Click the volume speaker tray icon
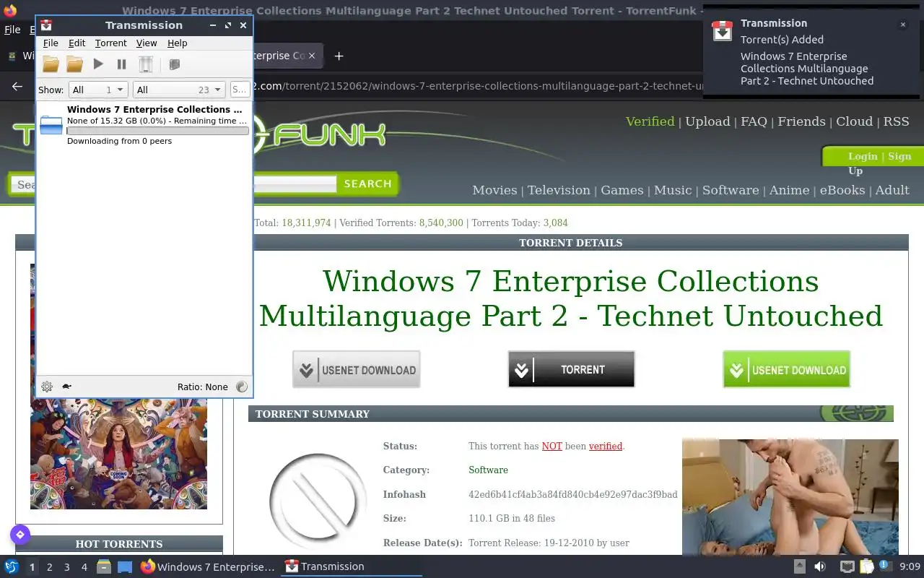Viewport: 924px width, 578px height. pos(820,567)
